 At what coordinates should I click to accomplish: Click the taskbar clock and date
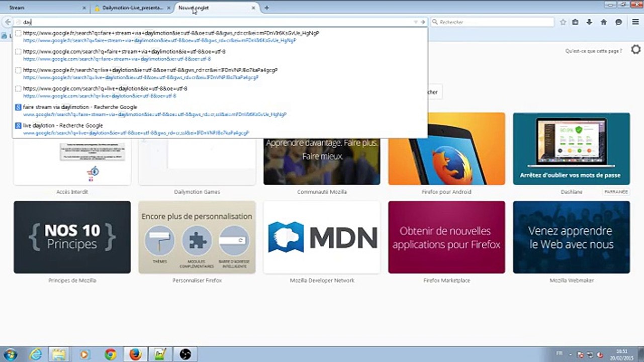pos(622,354)
